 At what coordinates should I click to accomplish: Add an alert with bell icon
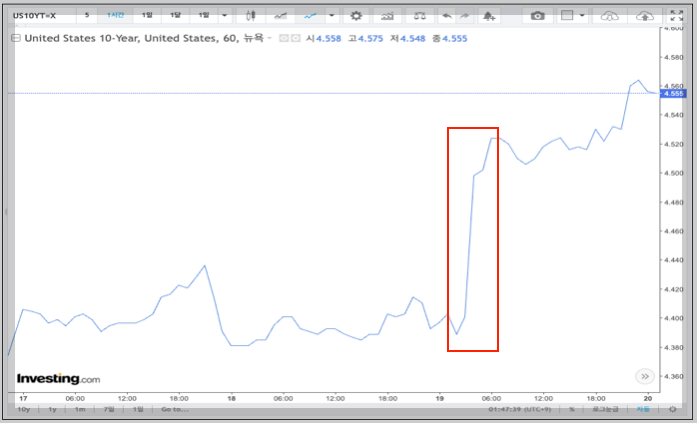tap(489, 16)
